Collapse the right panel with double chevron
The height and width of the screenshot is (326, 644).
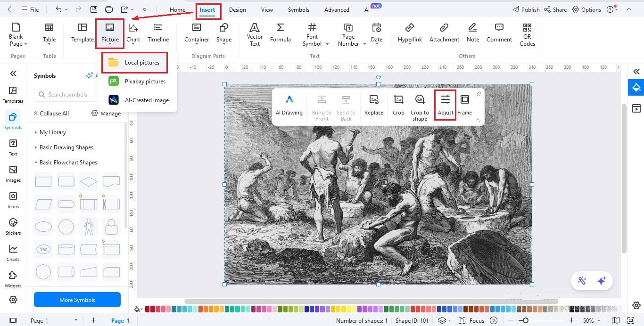(636, 72)
